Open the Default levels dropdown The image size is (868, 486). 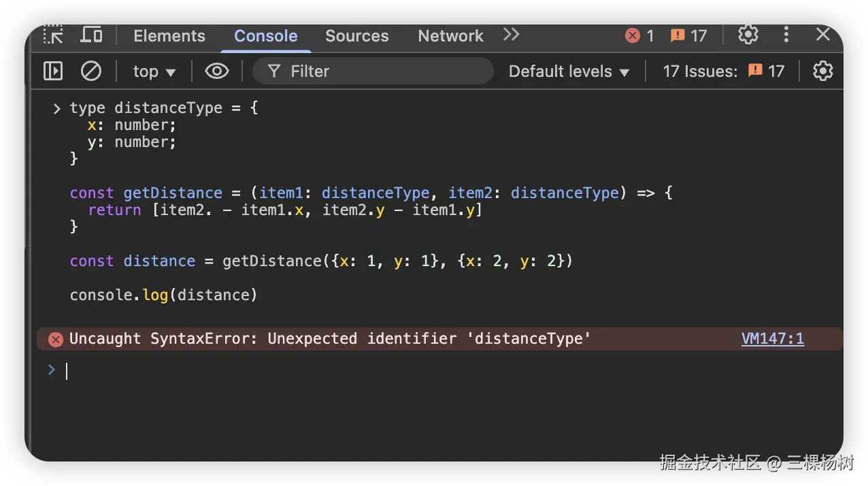[x=569, y=71]
